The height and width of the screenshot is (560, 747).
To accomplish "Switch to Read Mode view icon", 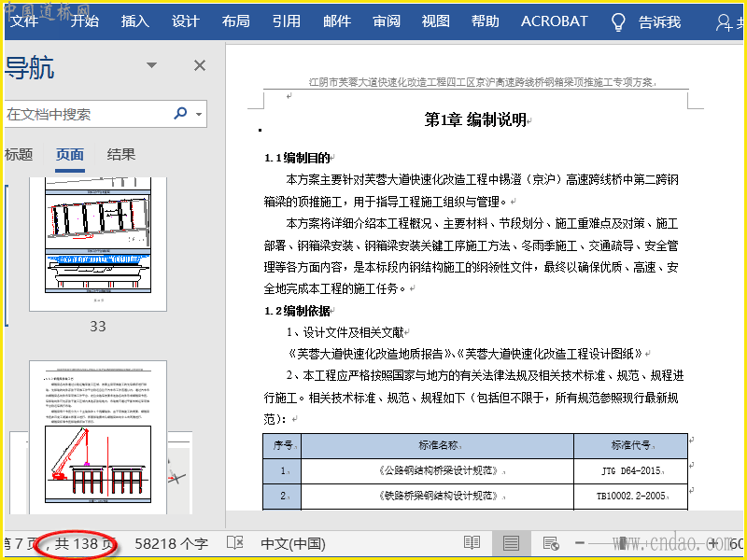I will click(x=472, y=543).
